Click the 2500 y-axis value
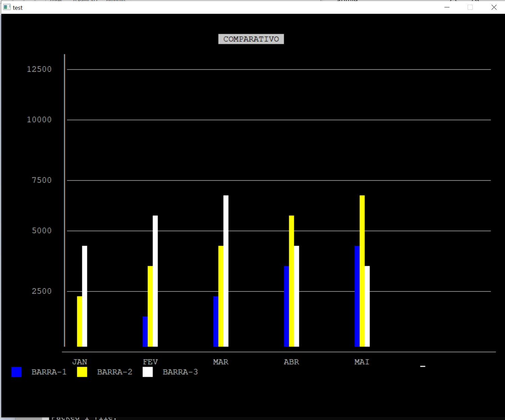This screenshot has width=505, height=420. coord(42,291)
